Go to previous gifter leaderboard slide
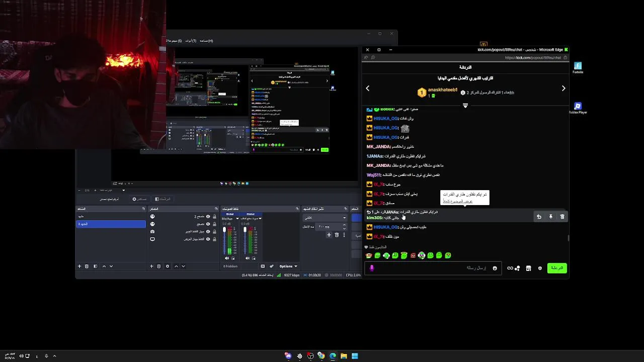 coord(367,88)
